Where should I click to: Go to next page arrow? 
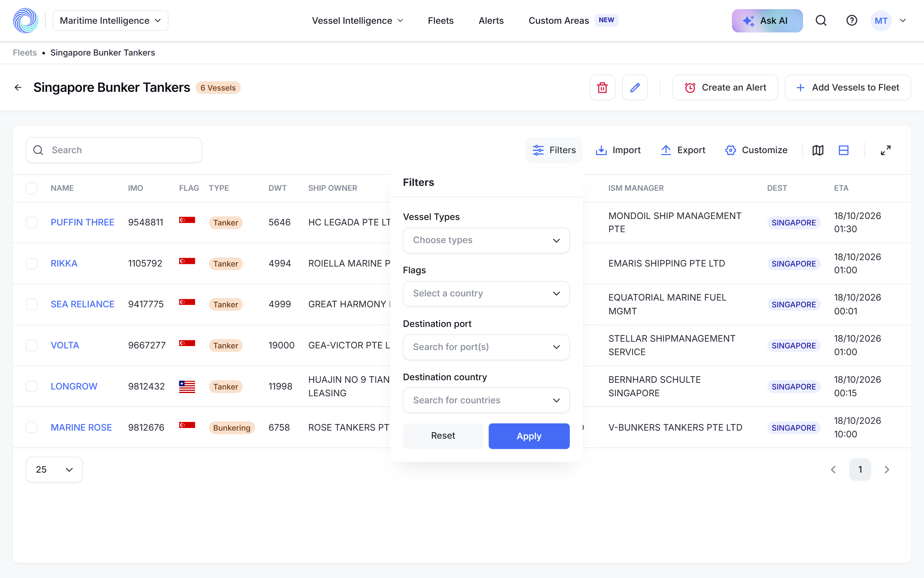(886, 469)
